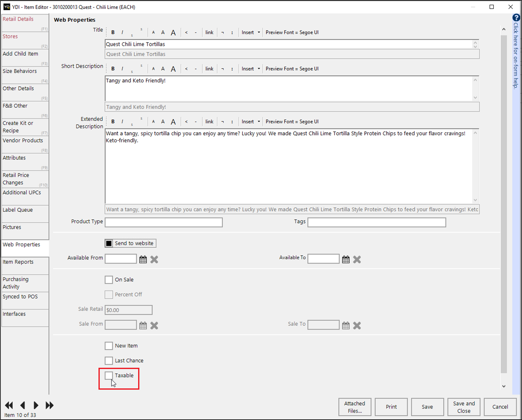
Task: Open Available To calendar picker
Action: (x=346, y=260)
